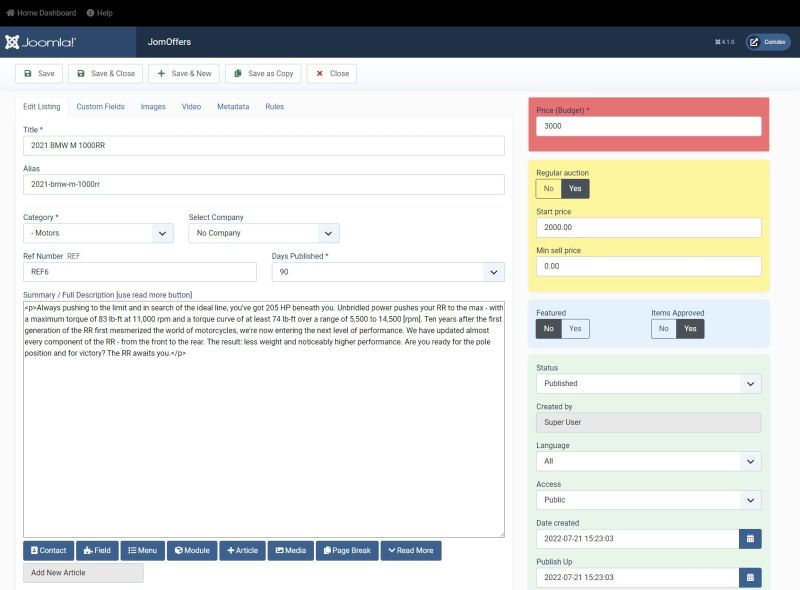Screen dimensions: 800x590
Task: Insert a Field into the description
Action: click(x=94, y=550)
